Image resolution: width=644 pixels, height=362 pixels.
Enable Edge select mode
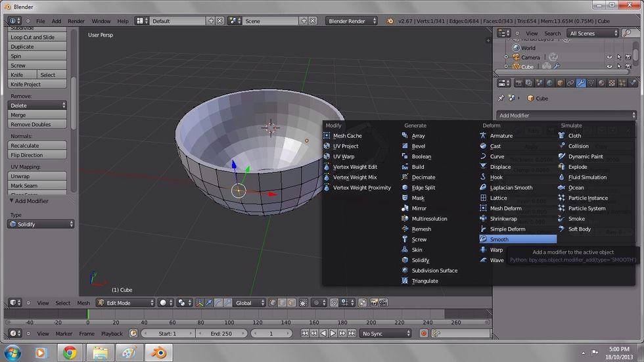[x=282, y=303]
